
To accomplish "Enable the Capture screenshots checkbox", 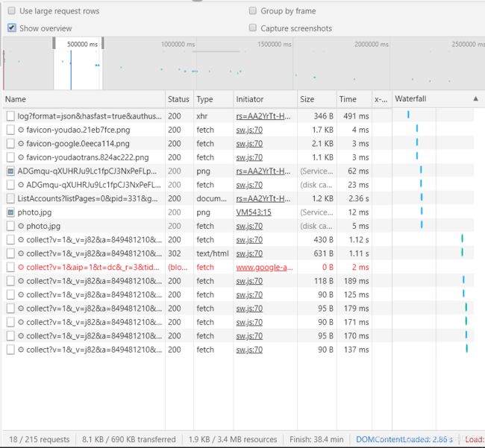I will pyautogui.click(x=253, y=28).
